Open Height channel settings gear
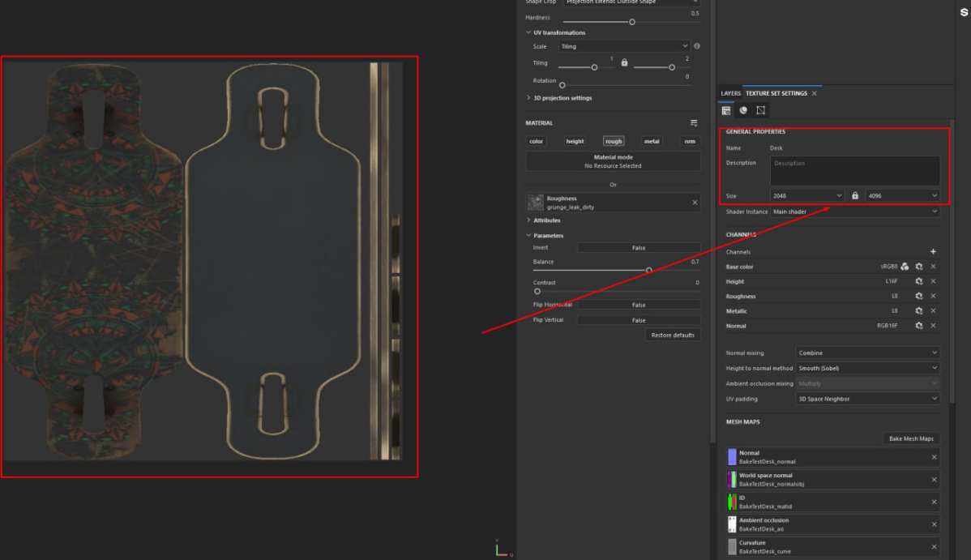971x560 pixels. tap(919, 281)
